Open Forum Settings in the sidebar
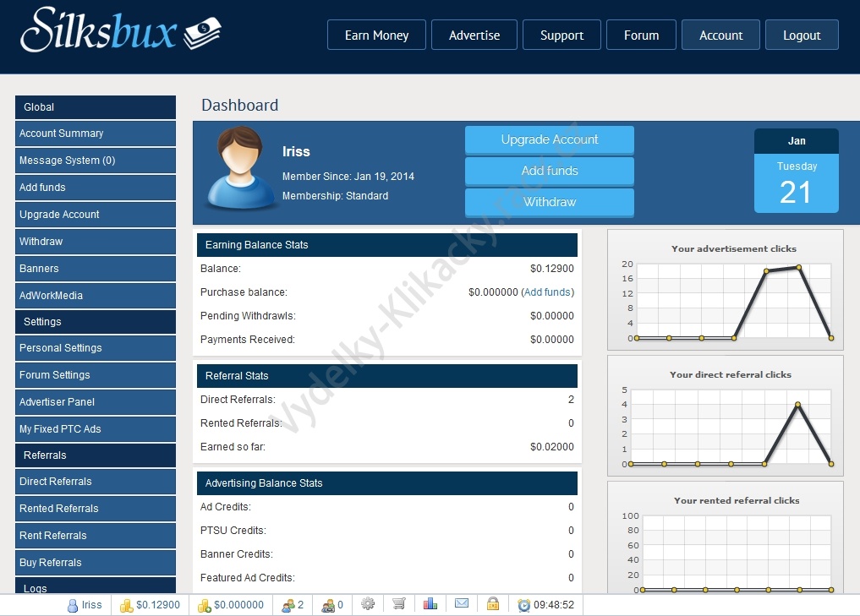This screenshot has width=860, height=616. [x=96, y=375]
